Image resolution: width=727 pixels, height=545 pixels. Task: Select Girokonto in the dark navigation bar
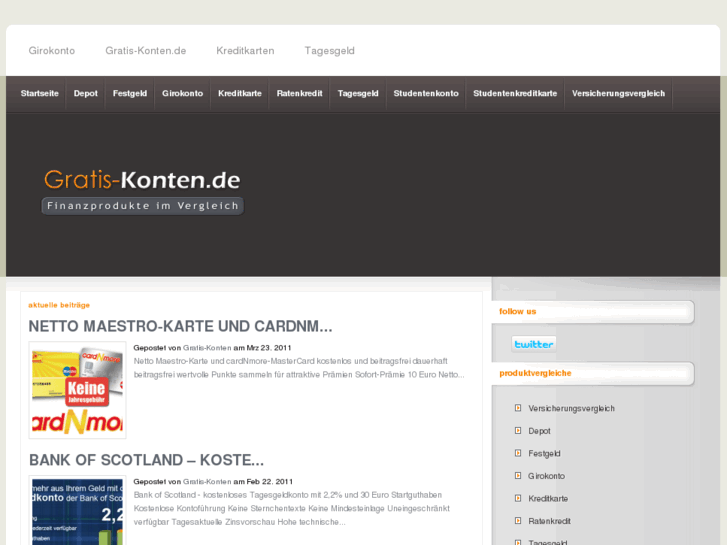(x=183, y=93)
